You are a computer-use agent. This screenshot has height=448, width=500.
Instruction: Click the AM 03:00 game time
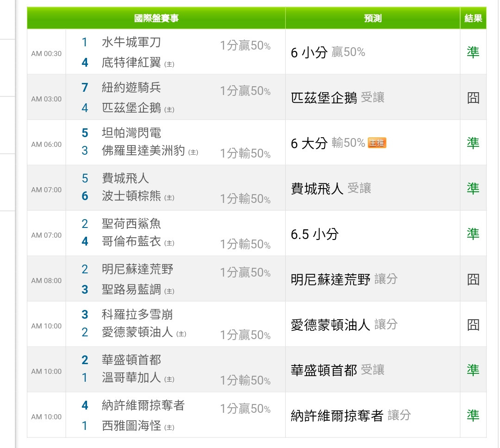pyautogui.click(x=46, y=99)
